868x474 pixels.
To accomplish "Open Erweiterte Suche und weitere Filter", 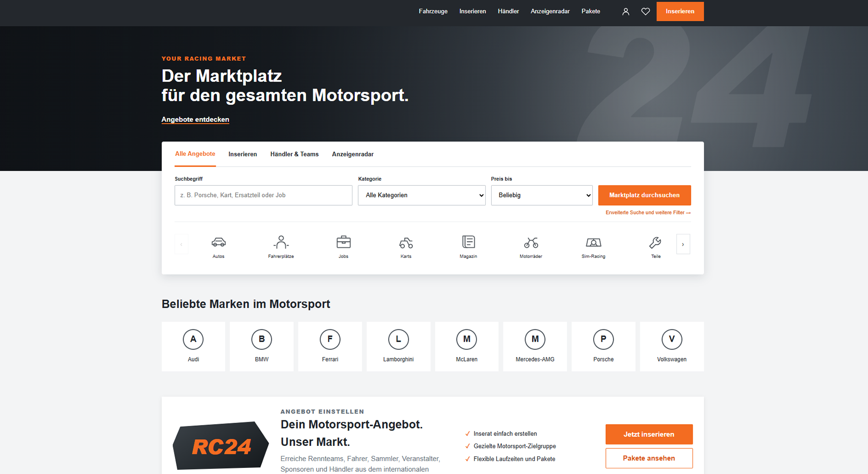I will (x=648, y=213).
